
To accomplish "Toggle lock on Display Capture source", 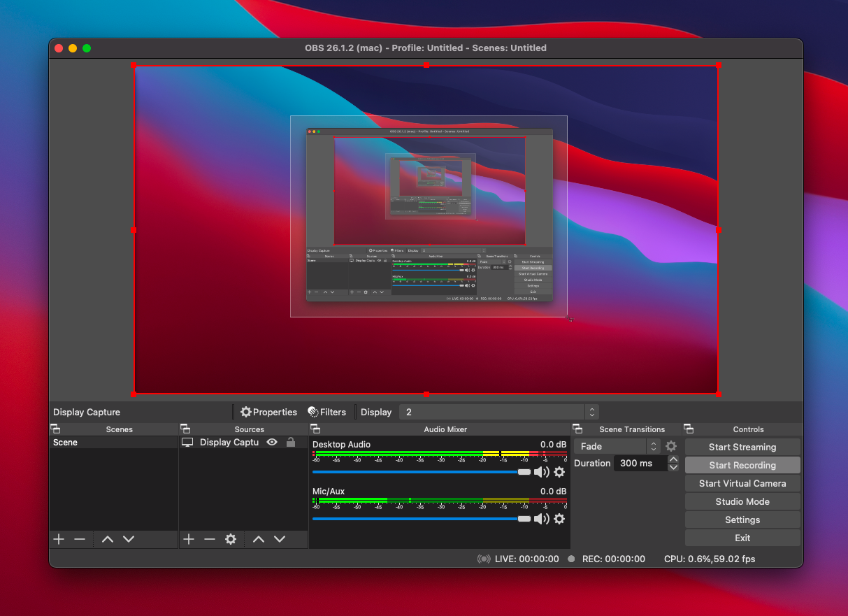I will pos(291,443).
